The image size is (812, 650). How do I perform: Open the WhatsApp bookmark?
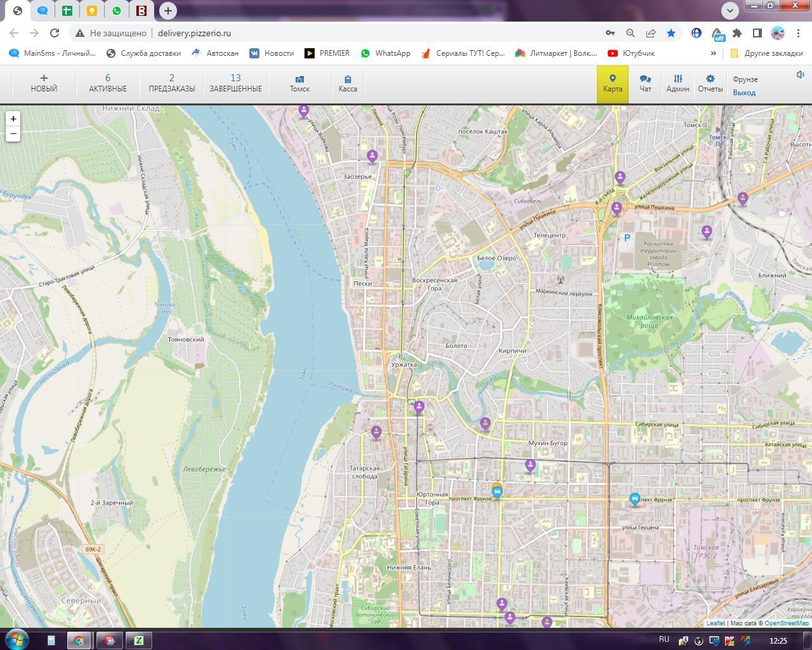coord(386,53)
